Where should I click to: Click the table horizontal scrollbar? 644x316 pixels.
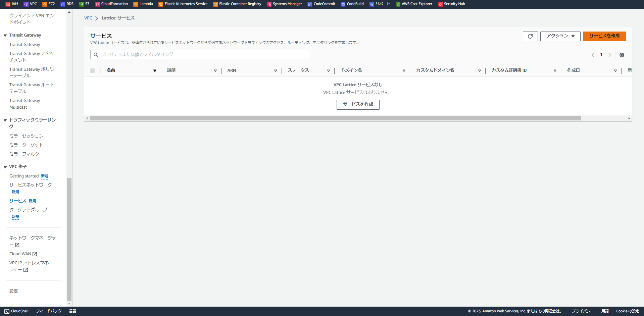point(336,118)
